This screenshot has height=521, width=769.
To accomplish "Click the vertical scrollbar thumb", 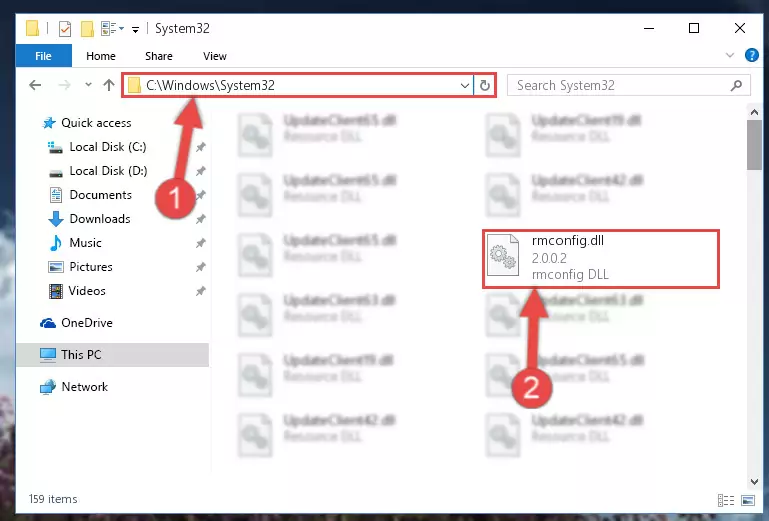I will tap(754, 145).
